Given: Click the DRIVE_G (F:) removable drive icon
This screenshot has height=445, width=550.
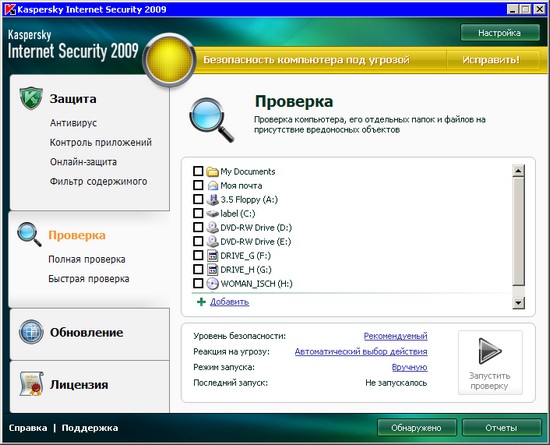Looking at the screenshot, I should [x=212, y=256].
